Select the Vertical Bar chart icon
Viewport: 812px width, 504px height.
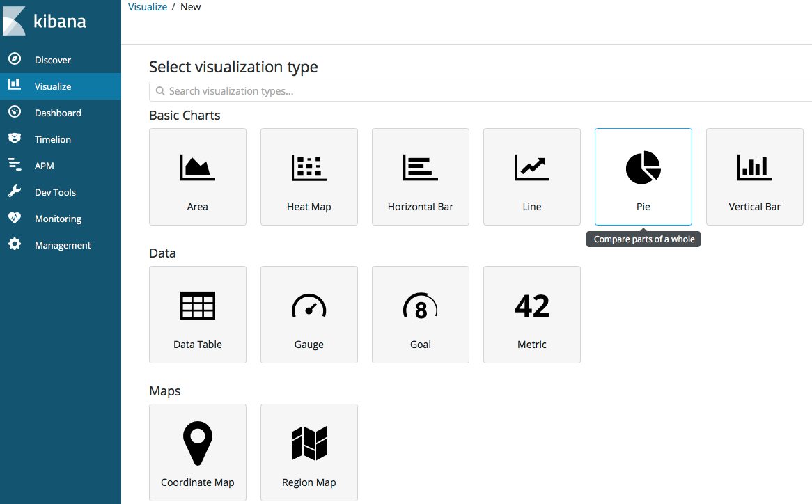point(754,168)
